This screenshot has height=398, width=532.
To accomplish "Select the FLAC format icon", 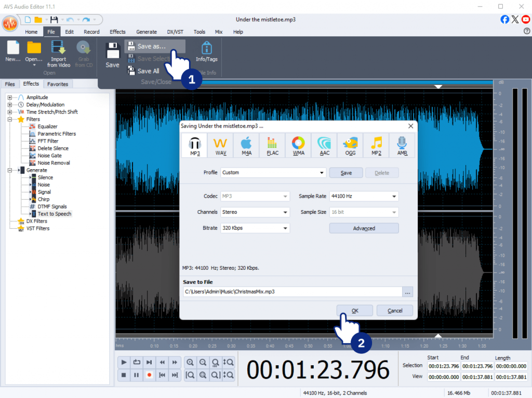I will point(272,145).
